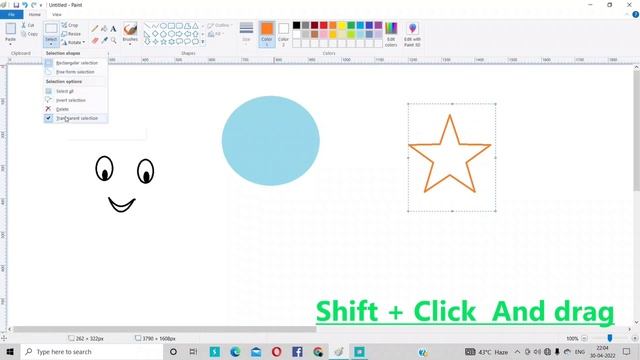The height and width of the screenshot is (360, 640).
Task: Select the Eraser tool
Action: (95, 40)
